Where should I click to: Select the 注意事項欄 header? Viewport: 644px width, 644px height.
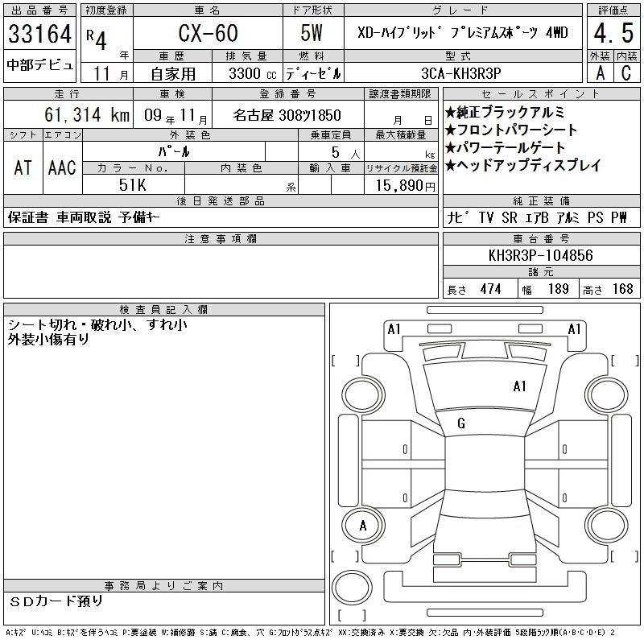pos(221,239)
